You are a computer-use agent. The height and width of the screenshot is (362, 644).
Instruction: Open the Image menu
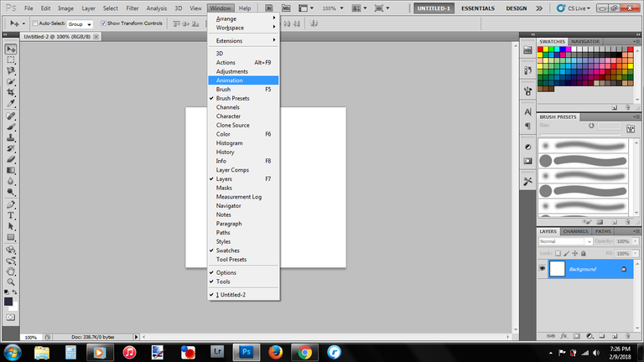pyautogui.click(x=65, y=8)
